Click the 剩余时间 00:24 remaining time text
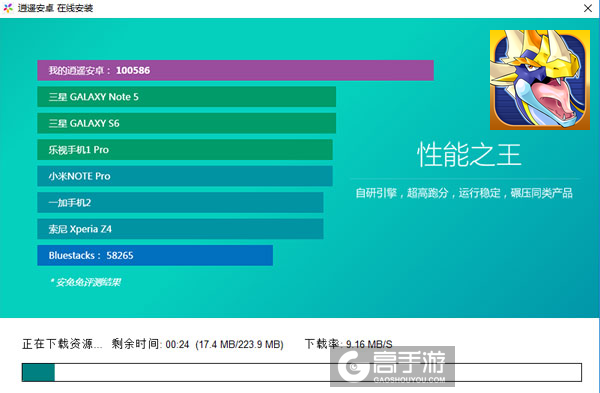 coord(150,344)
